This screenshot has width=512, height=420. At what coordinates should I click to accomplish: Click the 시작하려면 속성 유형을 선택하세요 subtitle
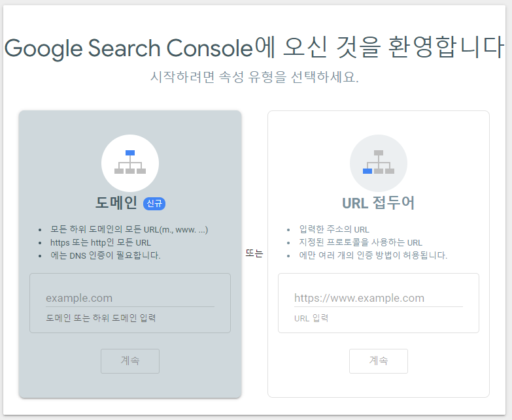point(254,77)
